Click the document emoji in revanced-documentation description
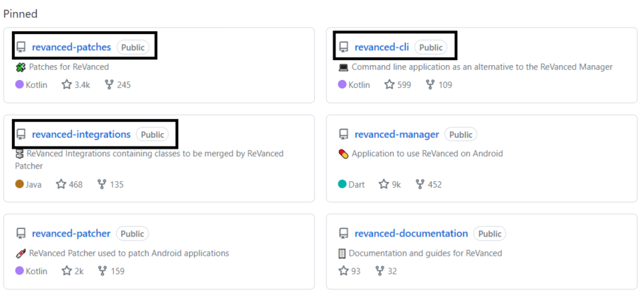 coord(342,253)
